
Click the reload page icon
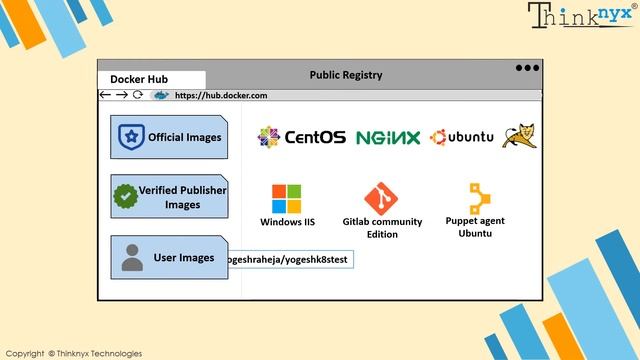pos(138,95)
